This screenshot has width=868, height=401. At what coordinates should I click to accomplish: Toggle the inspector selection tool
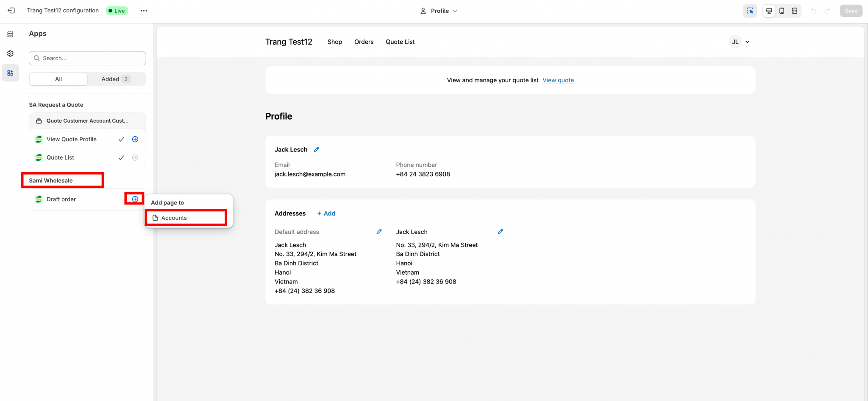point(750,11)
